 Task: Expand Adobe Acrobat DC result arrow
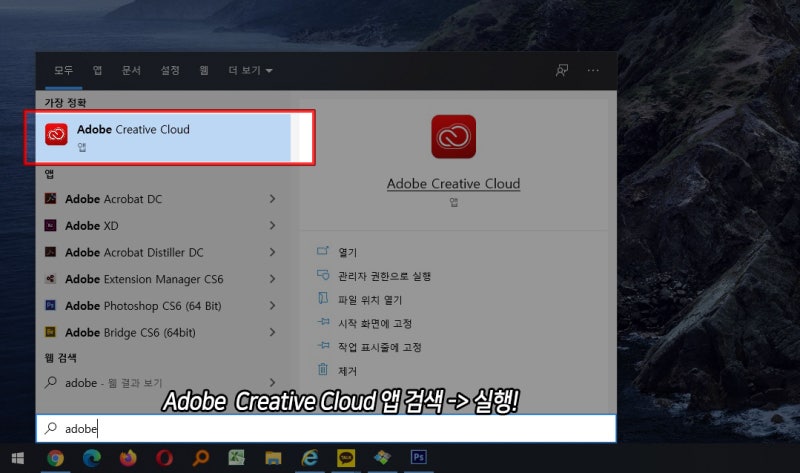click(272, 198)
